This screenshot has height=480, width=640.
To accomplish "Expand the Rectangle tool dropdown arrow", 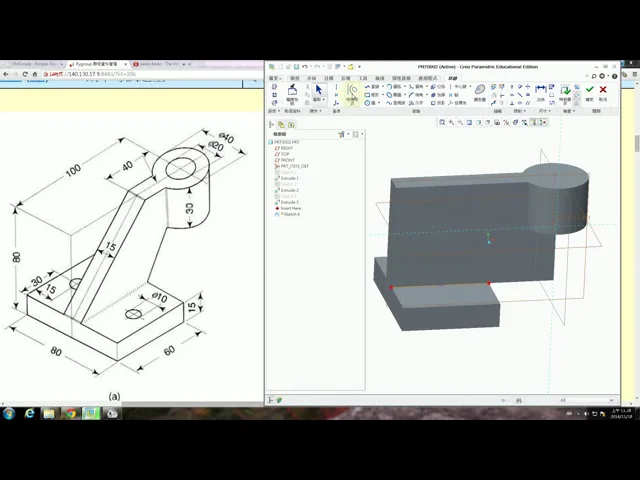I will point(383,95).
